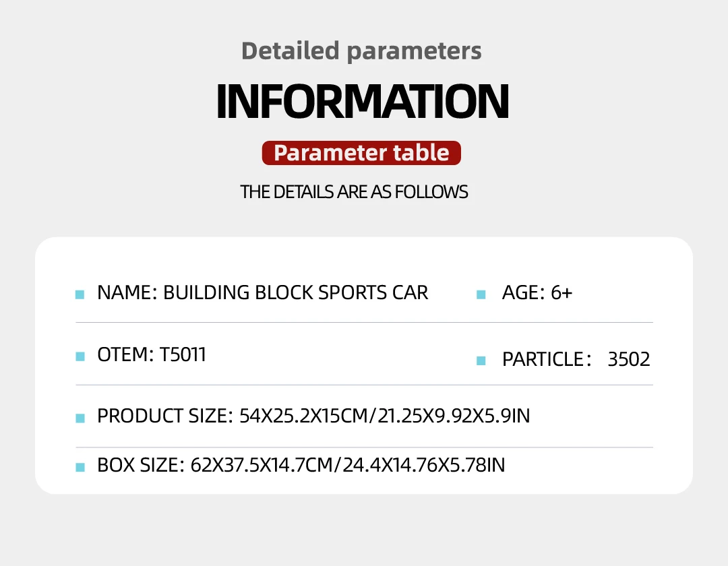Select the T5011 item code
Viewport: 728px width, 566px height.
coord(183,354)
